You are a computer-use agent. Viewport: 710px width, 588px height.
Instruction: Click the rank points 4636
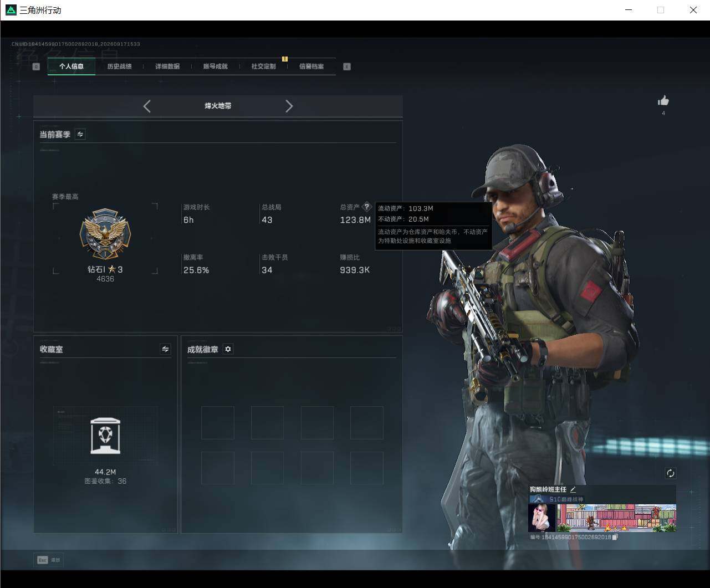pos(105,279)
